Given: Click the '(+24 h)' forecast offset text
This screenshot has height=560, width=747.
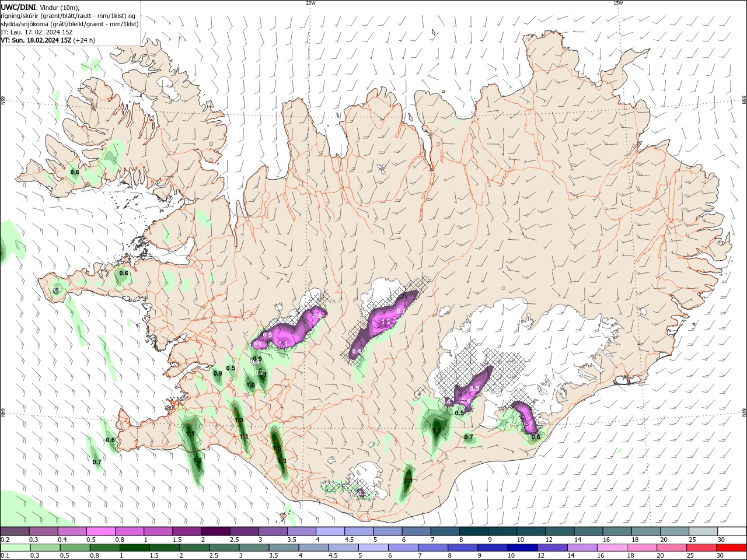Looking at the screenshot, I should click(85, 40).
